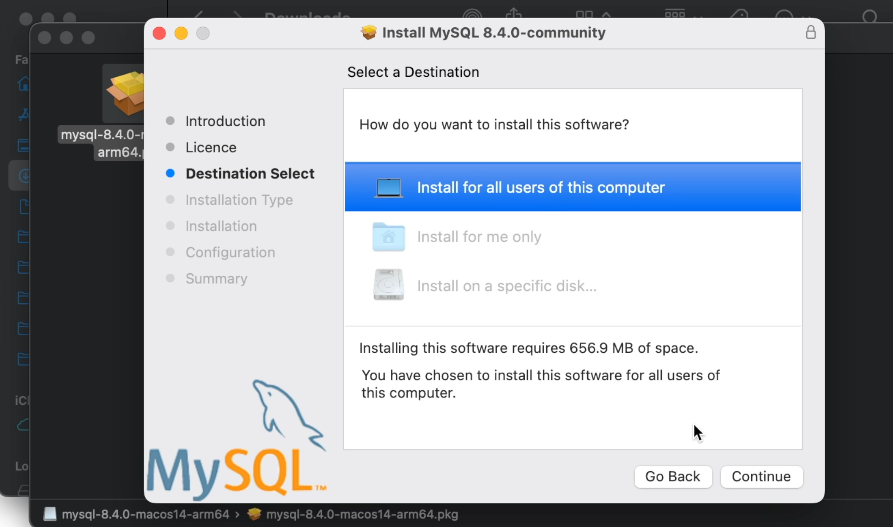Click the Go Back button

point(673,476)
